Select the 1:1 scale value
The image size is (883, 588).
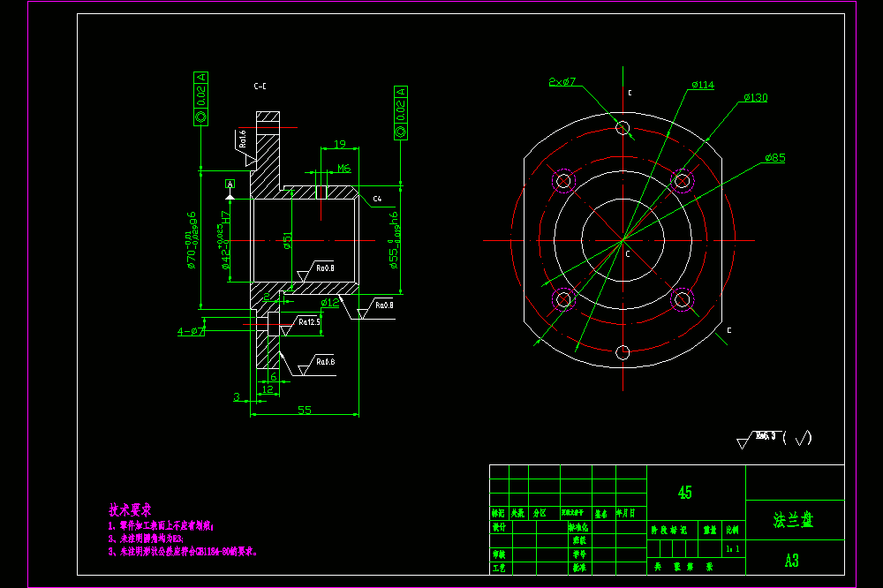tap(733, 548)
